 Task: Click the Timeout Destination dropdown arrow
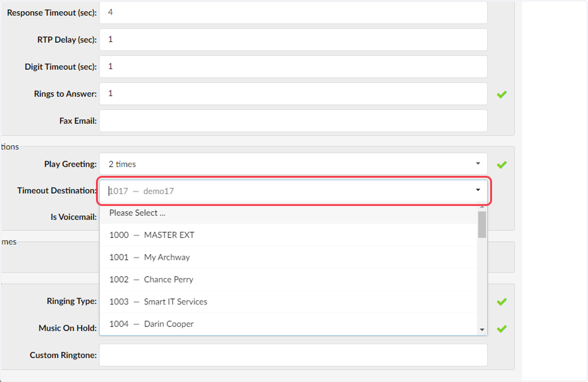click(478, 190)
